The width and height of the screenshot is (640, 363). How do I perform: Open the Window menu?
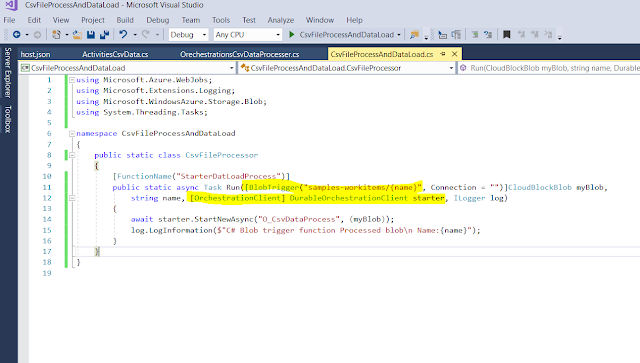tap(320, 20)
